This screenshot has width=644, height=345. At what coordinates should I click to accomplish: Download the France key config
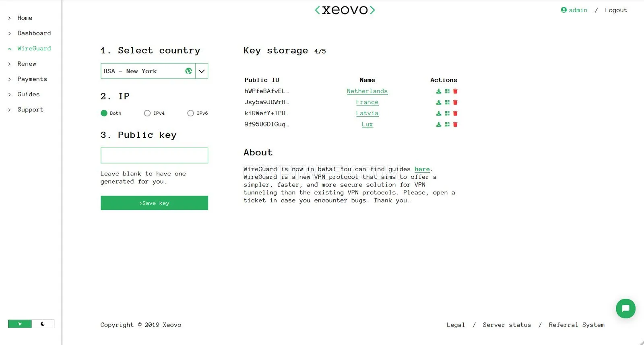coord(439,102)
